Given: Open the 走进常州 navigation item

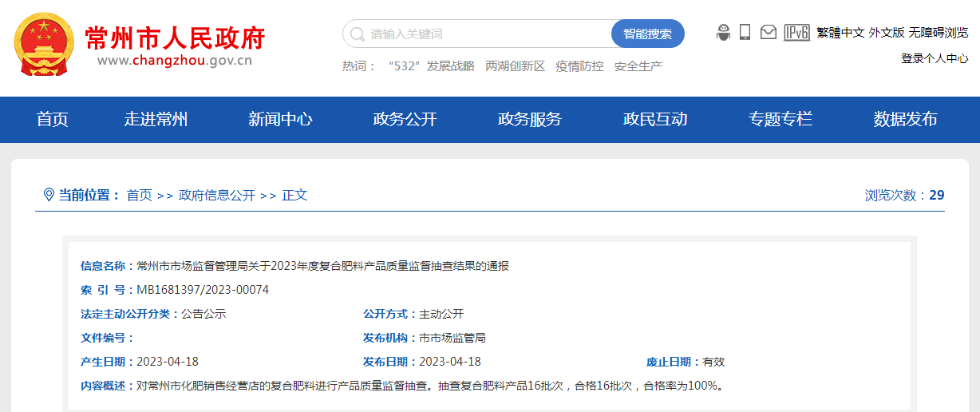Looking at the screenshot, I should 156,120.
